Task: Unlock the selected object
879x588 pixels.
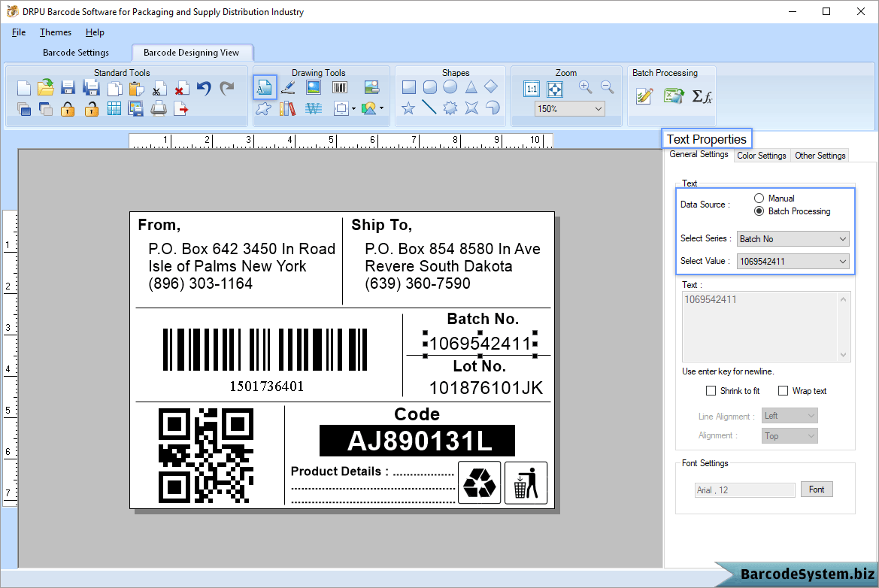Action: coord(92,109)
